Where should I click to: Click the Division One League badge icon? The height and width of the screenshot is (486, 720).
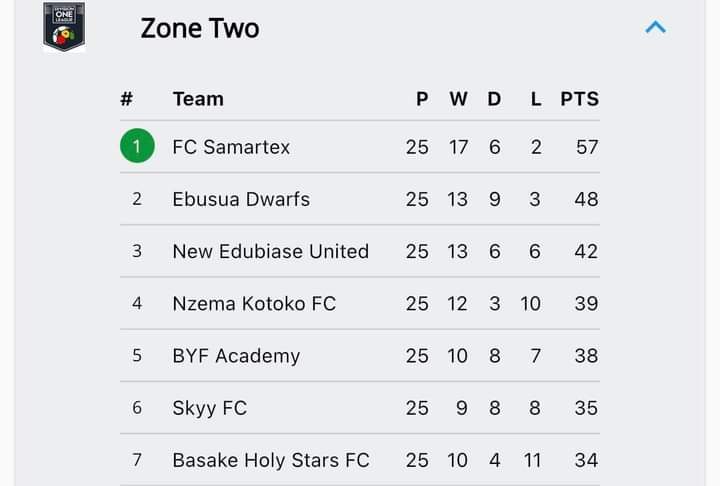point(64,26)
